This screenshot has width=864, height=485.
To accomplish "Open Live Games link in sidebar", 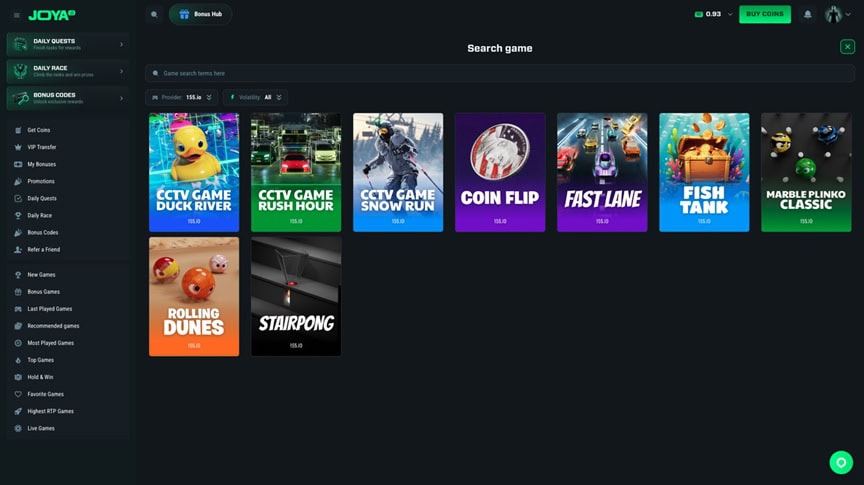I will click(41, 428).
